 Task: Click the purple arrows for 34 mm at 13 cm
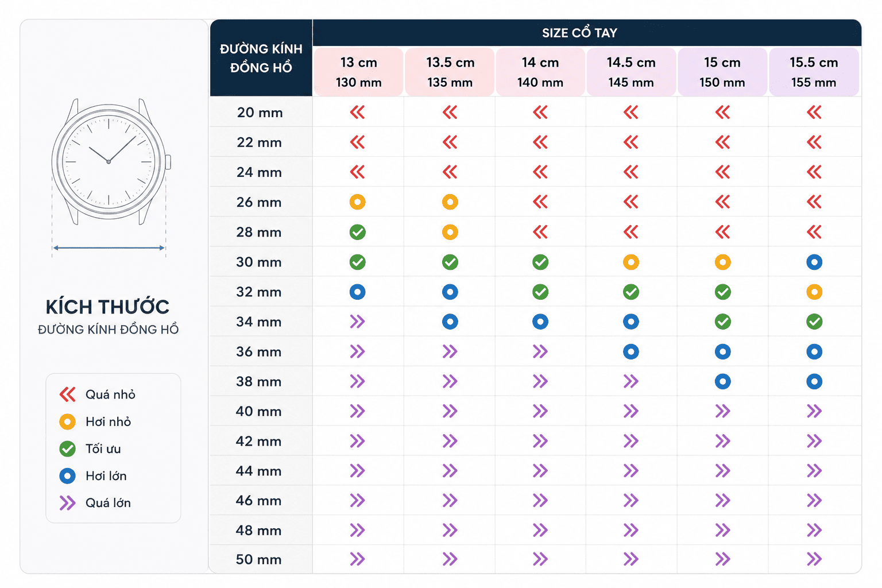(357, 322)
